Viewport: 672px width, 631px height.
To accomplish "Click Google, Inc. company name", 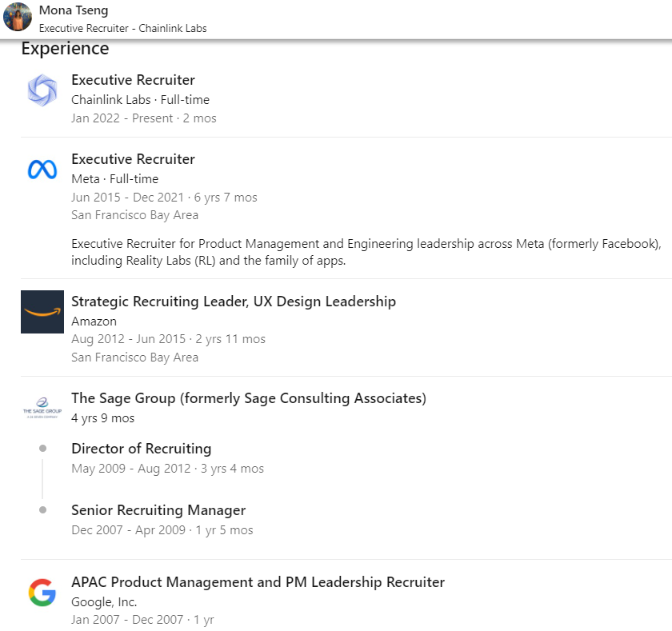I will point(104,602).
